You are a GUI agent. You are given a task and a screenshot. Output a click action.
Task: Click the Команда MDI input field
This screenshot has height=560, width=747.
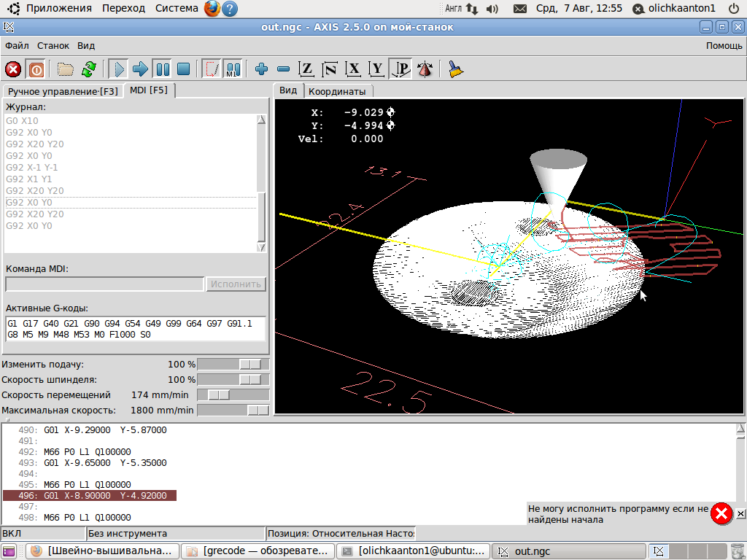pos(104,284)
